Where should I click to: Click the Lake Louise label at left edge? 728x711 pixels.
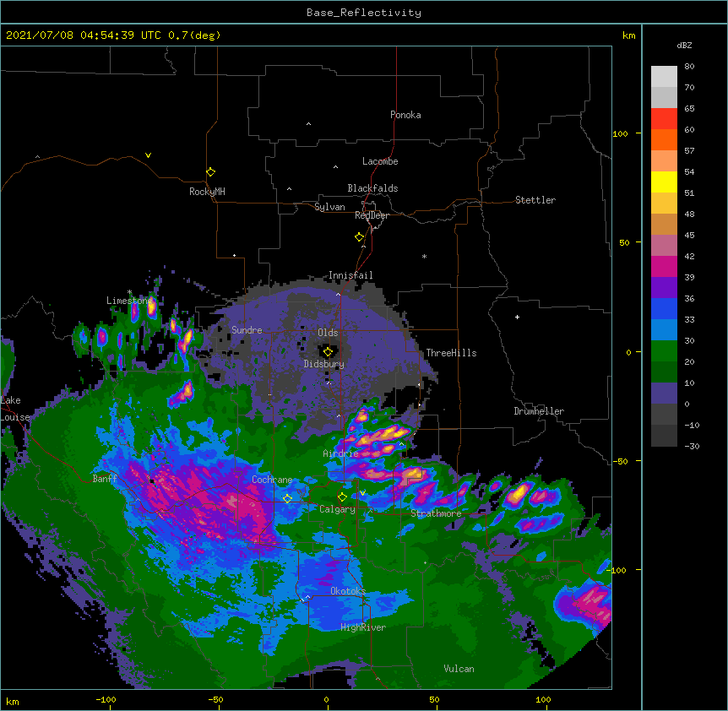[x=15, y=409]
